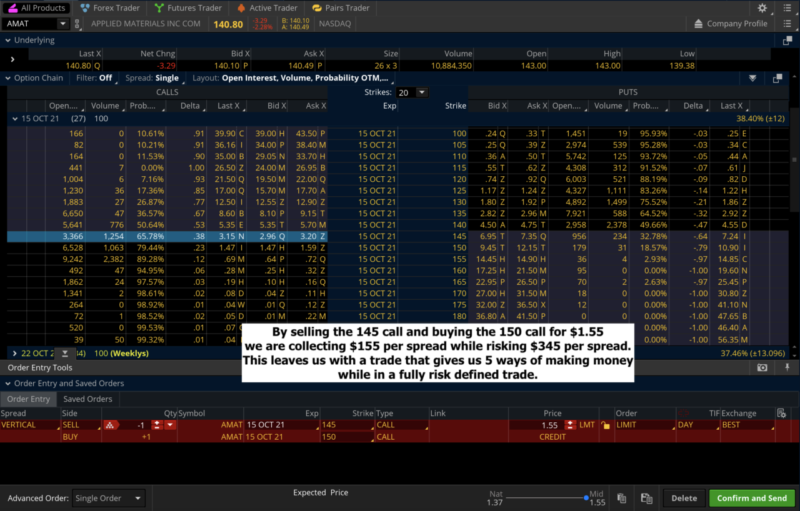Switch to the Forex Trader tab
Screen dimensions: 800x511
pyautogui.click(x=110, y=8)
